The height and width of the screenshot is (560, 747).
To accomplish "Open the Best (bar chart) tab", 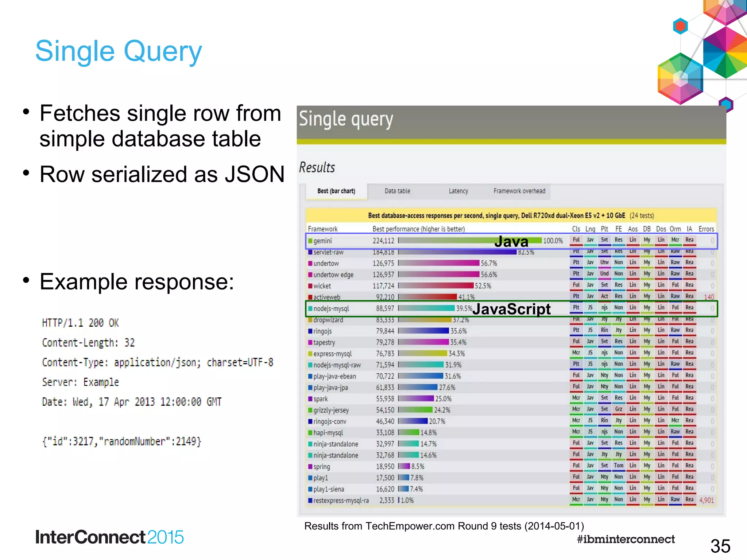I will pos(336,191).
